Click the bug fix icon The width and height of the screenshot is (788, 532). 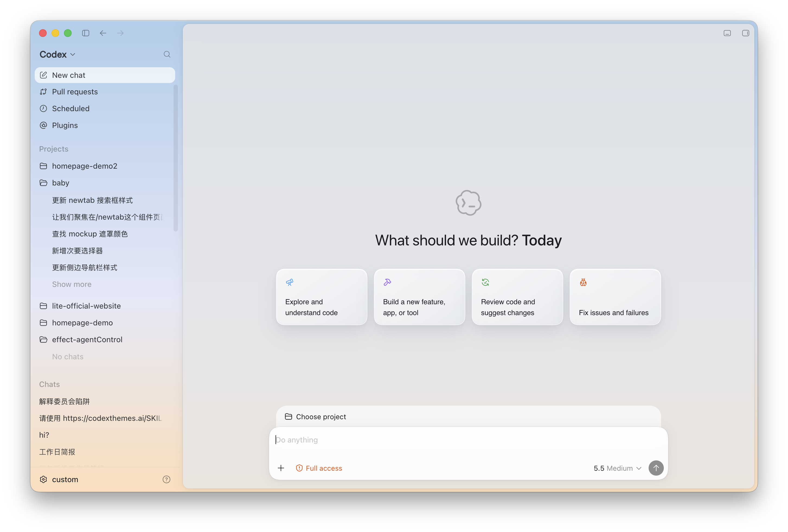pyautogui.click(x=583, y=283)
